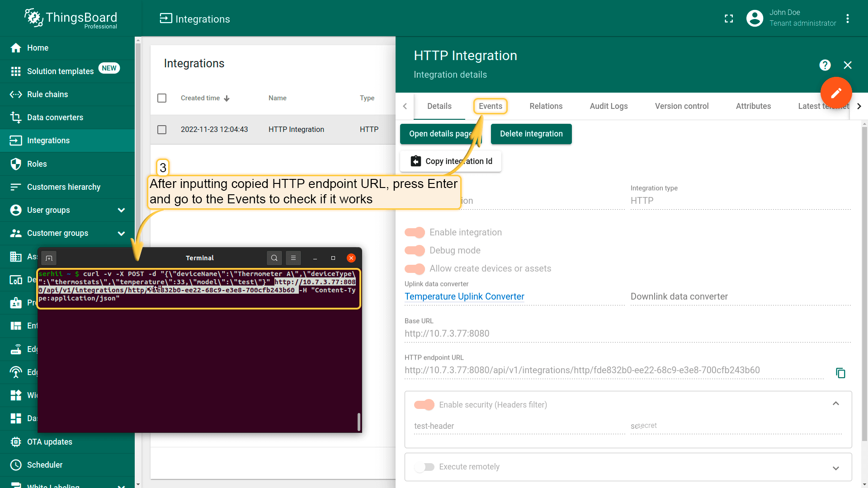The image size is (868, 488).
Task: Open the Temperature Uplink Converter link
Action: [464, 296]
